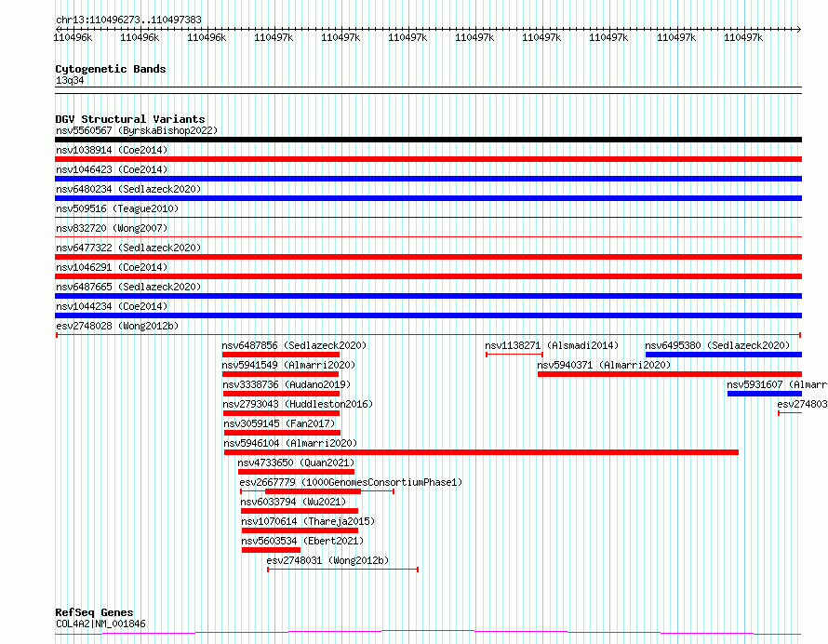
Task: Click the blue nsv1046423 variant bar
Action: 428,179
